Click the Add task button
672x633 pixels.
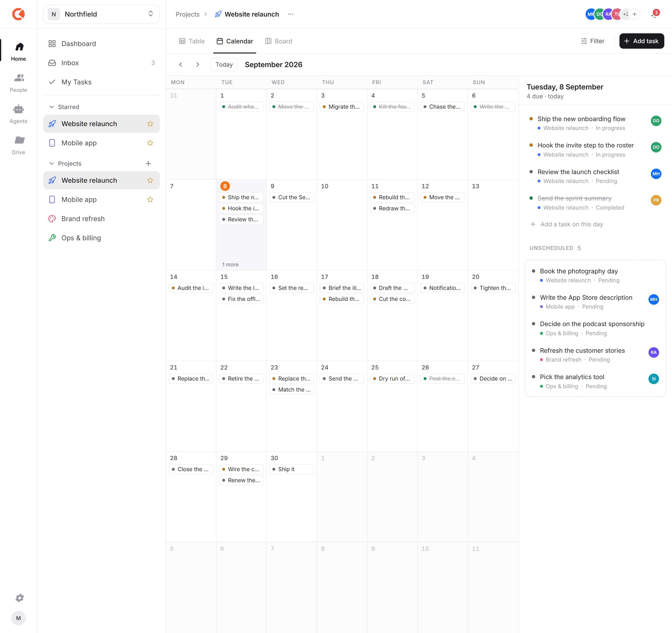(x=641, y=41)
